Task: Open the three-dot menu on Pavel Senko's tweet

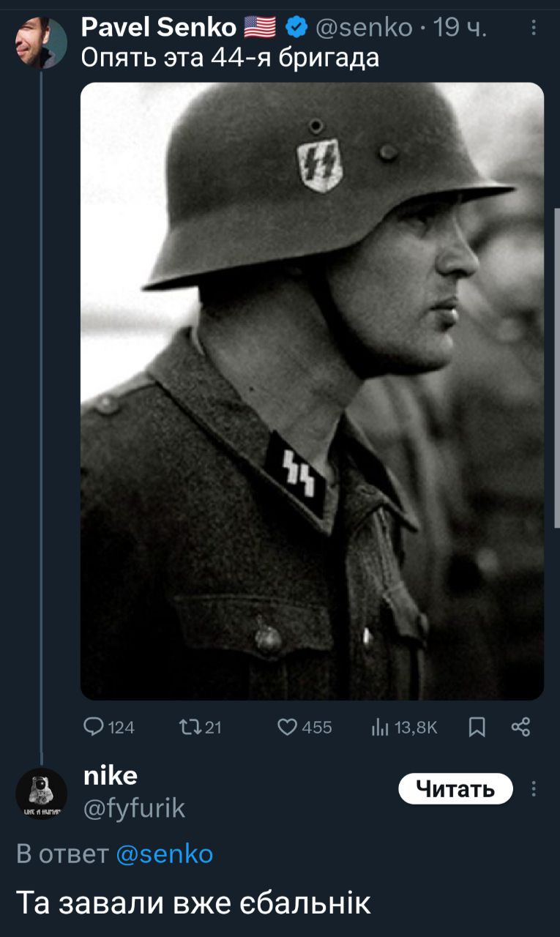Action: pos(534,28)
